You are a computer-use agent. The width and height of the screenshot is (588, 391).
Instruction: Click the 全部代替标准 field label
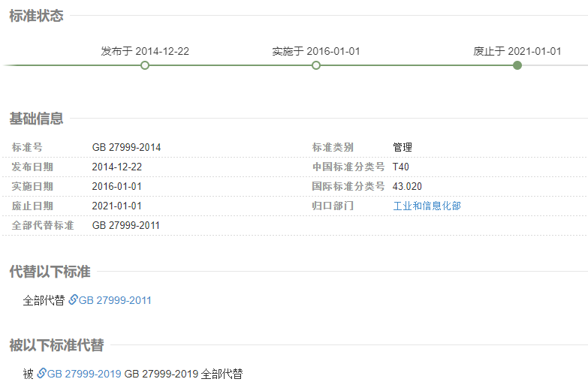point(43,225)
